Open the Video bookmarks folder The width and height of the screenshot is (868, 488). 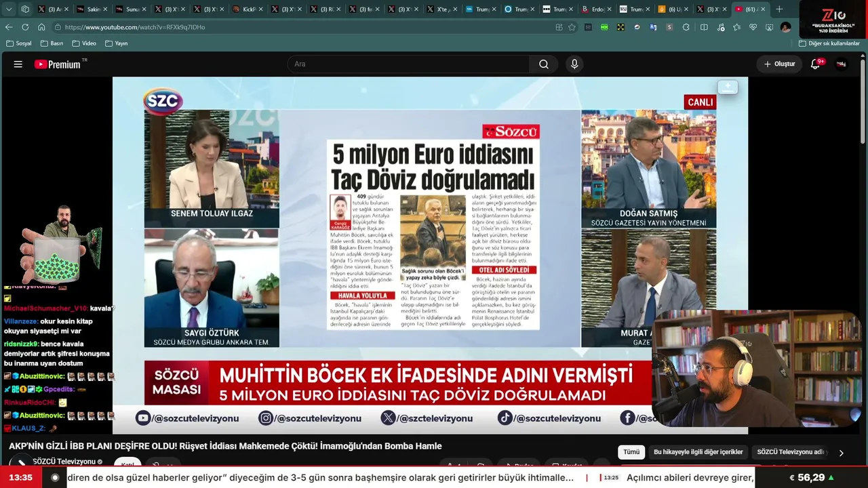coord(84,43)
